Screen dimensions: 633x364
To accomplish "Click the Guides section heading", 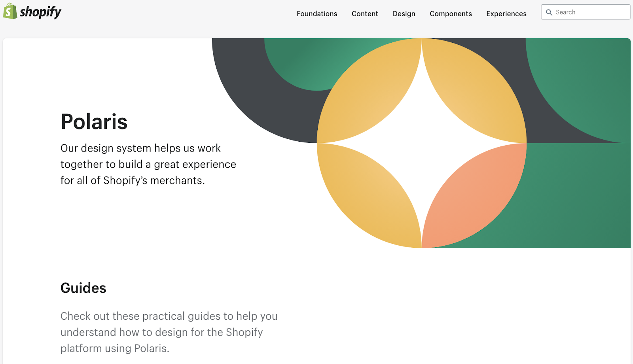I will click(x=83, y=288).
